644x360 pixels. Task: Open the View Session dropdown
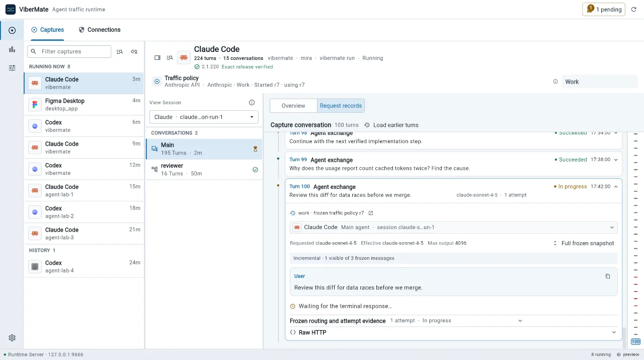204,117
